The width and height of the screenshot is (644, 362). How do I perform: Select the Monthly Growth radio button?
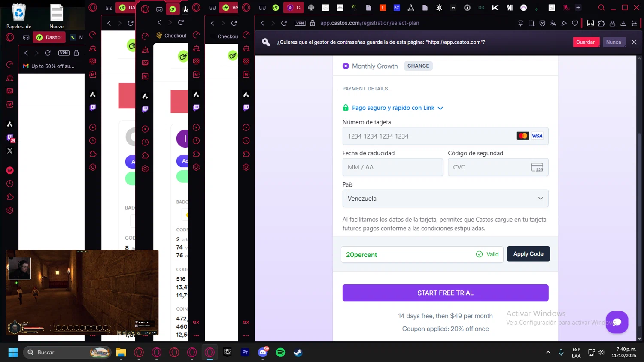point(346,66)
